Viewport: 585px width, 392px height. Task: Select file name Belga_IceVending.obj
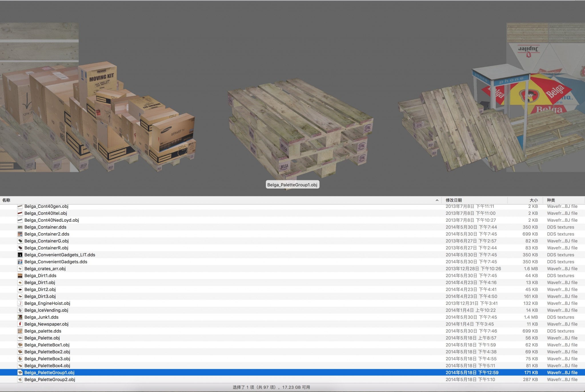(x=46, y=310)
